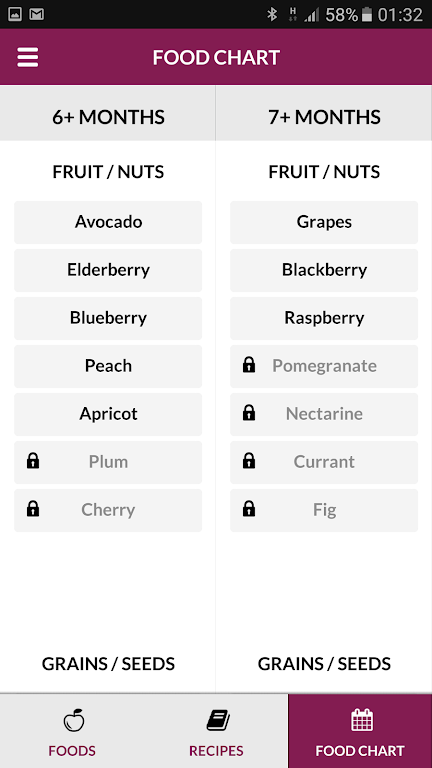Open the Blueberry entry
The image size is (432, 768).
click(x=108, y=318)
